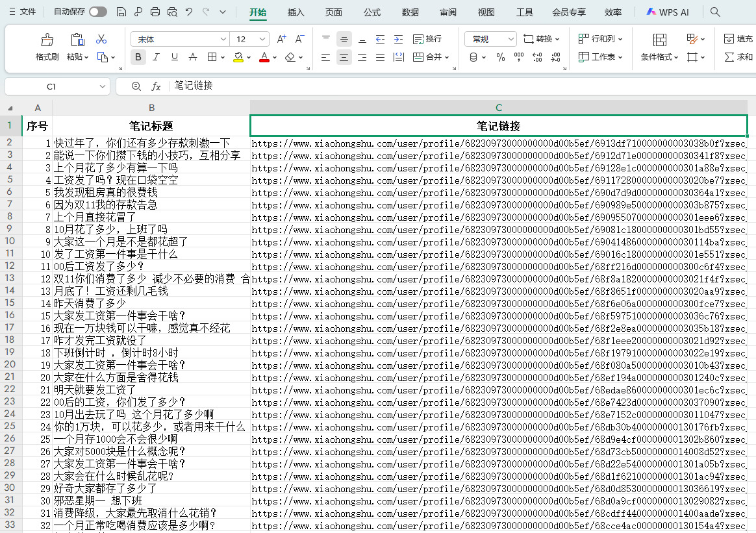Click the Increase font size icon
Viewport: 756px width, 533px height.
282,39
